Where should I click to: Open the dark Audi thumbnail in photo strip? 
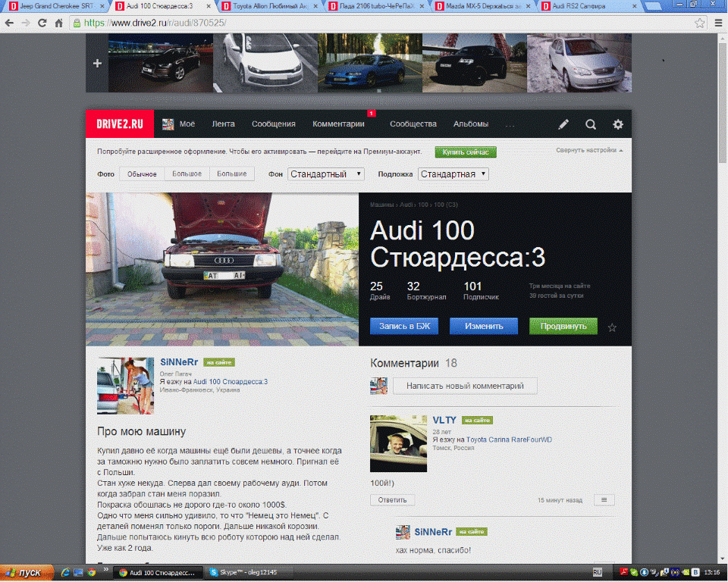pos(161,63)
